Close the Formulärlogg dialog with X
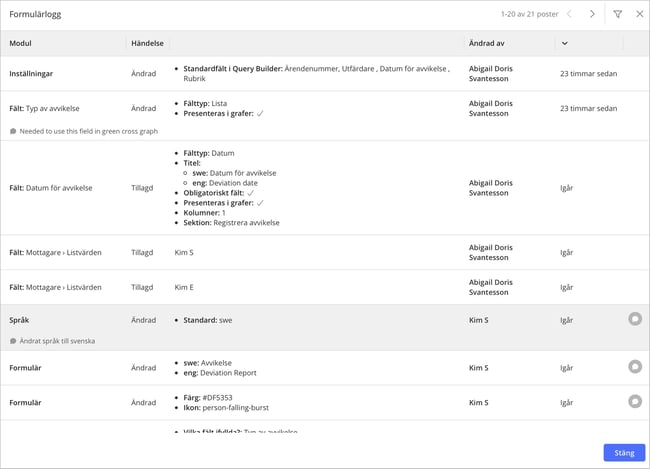 click(639, 14)
